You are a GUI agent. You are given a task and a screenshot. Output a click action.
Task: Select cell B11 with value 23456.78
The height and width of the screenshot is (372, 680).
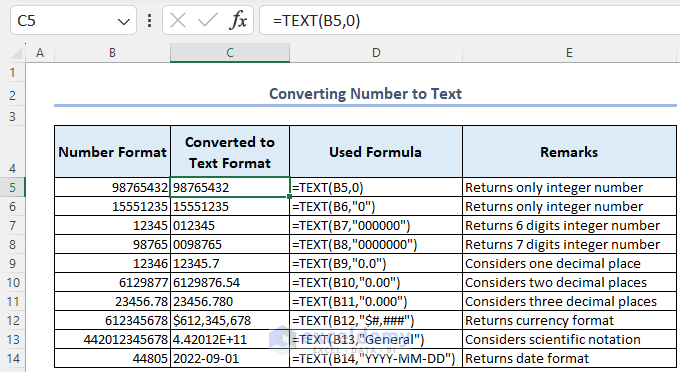pyautogui.click(x=112, y=301)
